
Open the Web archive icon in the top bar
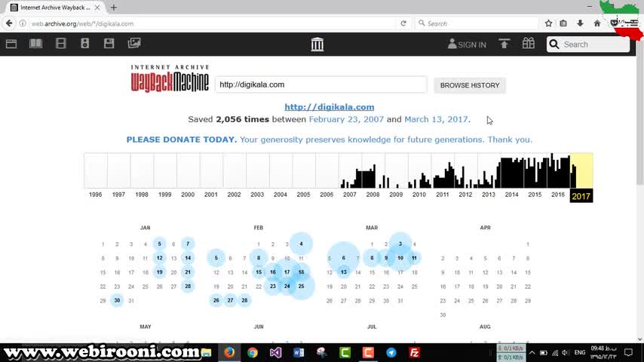pyautogui.click(x=11, y=44)
